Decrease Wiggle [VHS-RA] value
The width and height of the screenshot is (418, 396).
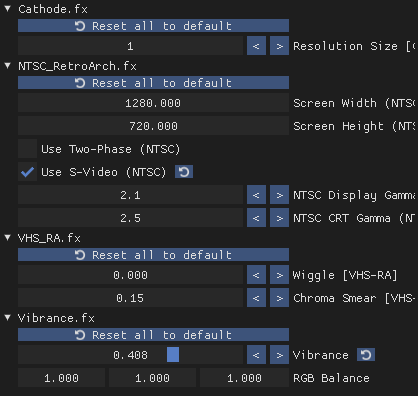(x=256, y=275)
